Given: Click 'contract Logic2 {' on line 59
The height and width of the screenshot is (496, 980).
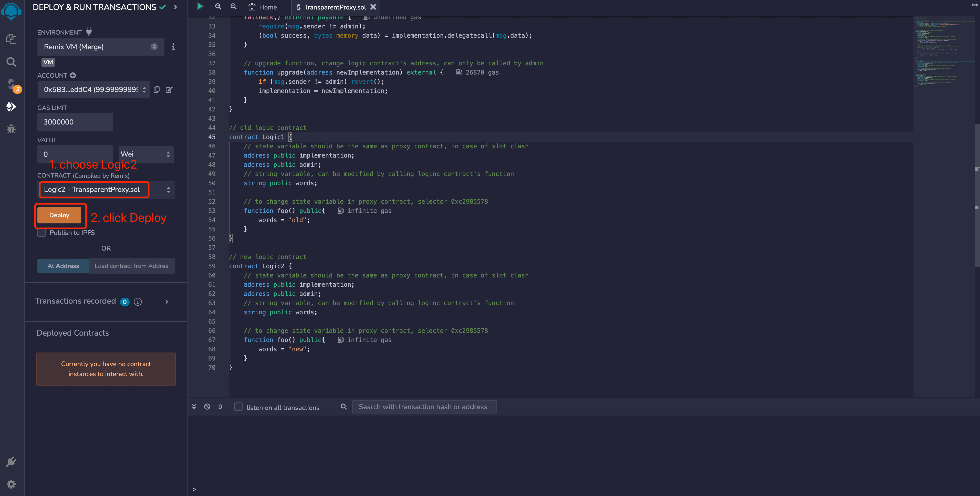Looking at the screenshot, I should point(260,266).
